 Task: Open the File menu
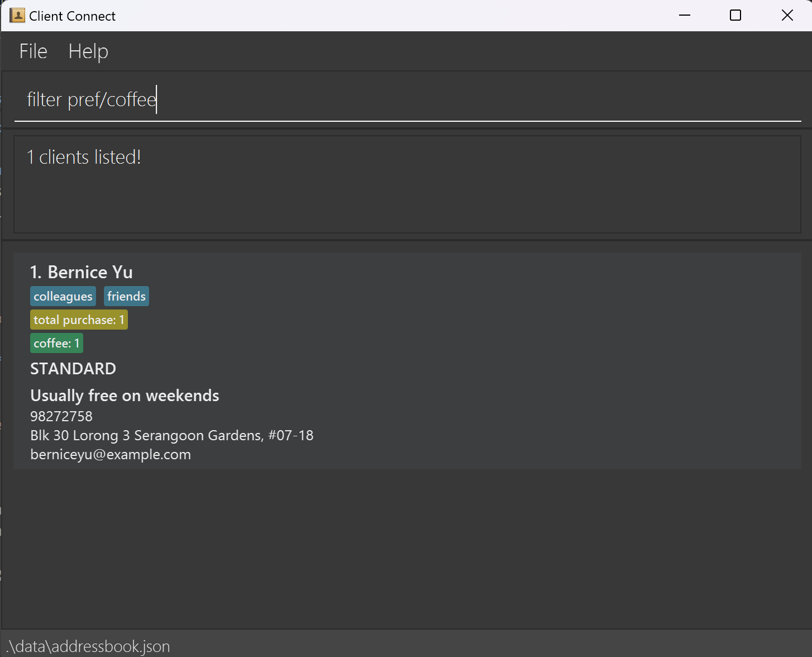pos(33,51)
